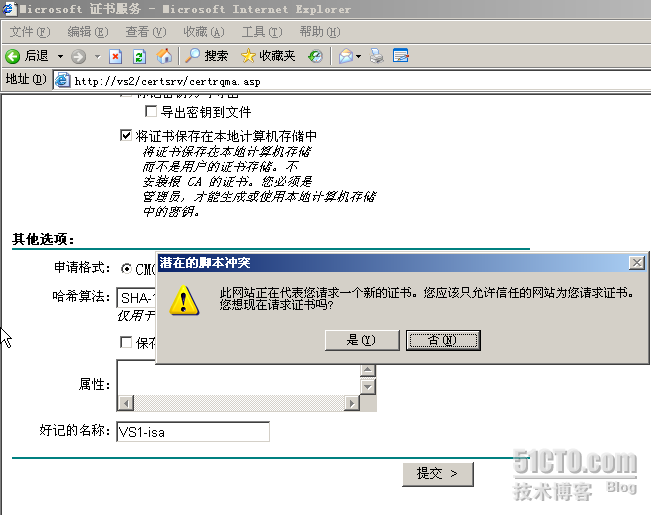651x515 pixels.
Task: Open the hash algorithm SHA-1 dropdown
Action: click(x=136, y=297)
